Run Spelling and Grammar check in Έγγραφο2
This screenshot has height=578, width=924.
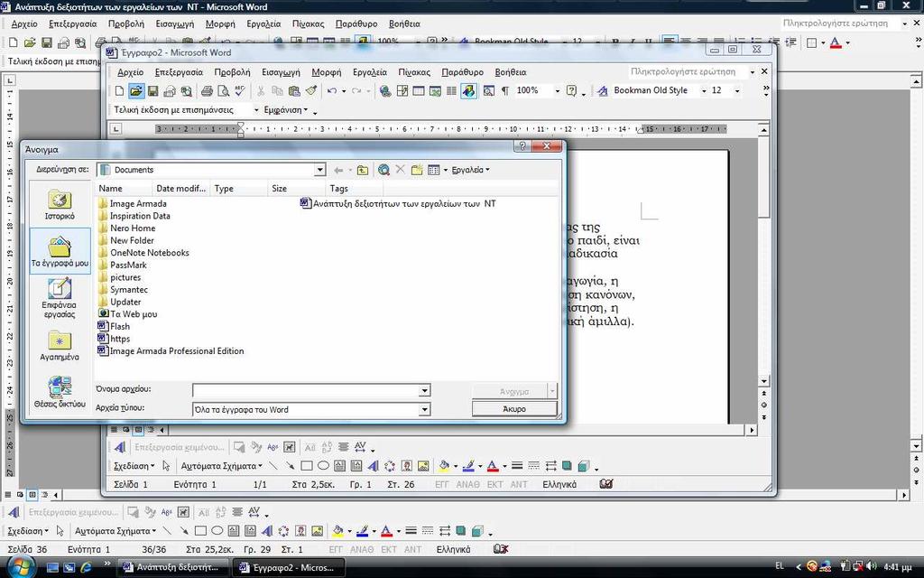(239, 91)
